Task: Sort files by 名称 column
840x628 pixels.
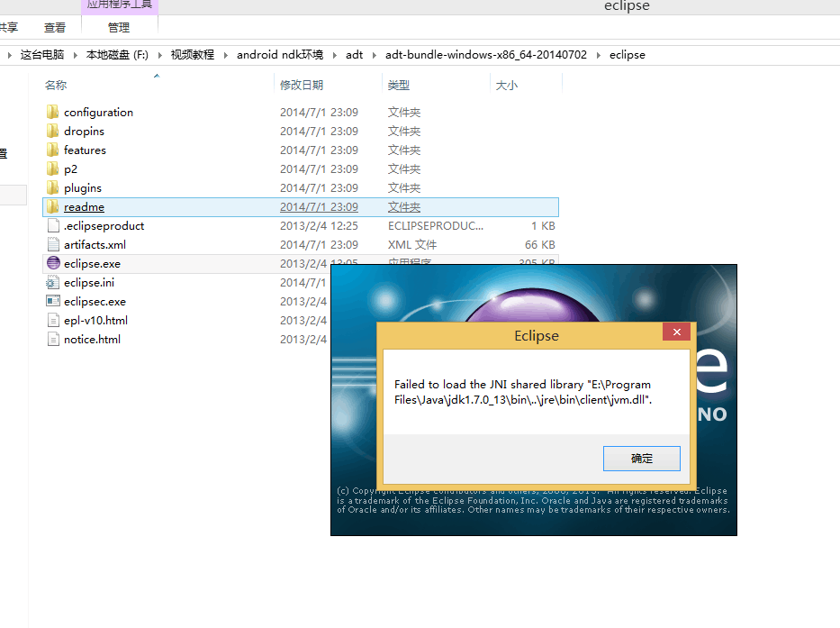Action: click(x=56, y=85)
